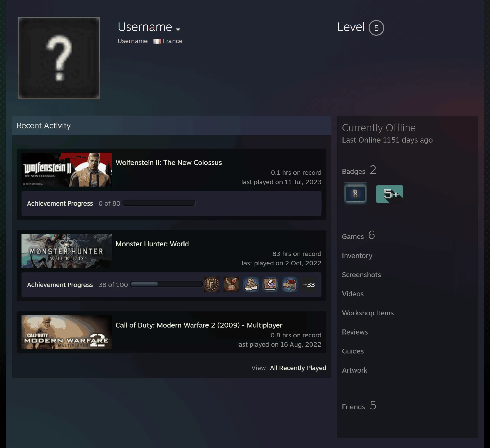This screenshot has height=448, width=490.
Task: View All Recently Played games
Action: [x=298, y=368]
